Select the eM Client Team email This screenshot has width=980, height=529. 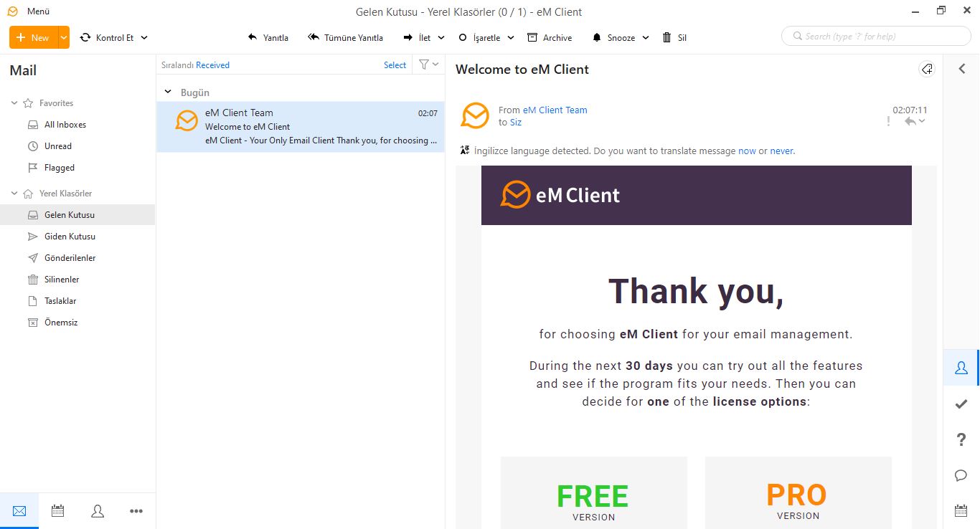(x=301, y=127)
